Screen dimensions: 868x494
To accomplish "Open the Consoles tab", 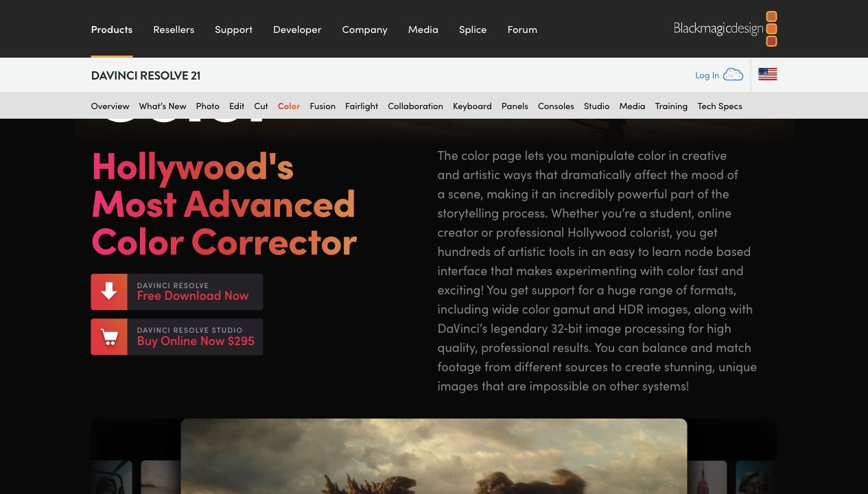I will (x=556, y=106).
